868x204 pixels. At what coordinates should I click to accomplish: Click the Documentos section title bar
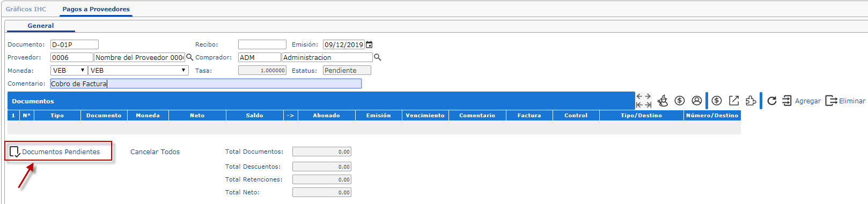(x=321, y=101)
